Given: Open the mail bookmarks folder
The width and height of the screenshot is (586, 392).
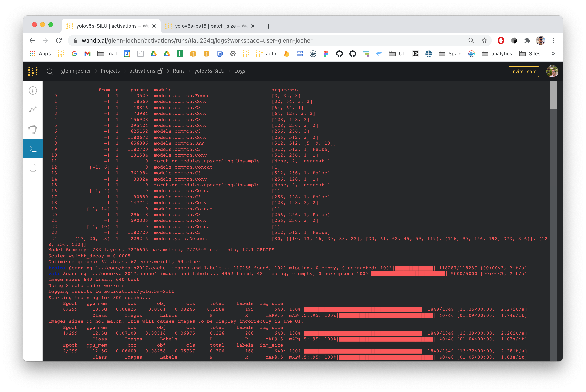Looking at the screenshot, I should pos(107,53).
